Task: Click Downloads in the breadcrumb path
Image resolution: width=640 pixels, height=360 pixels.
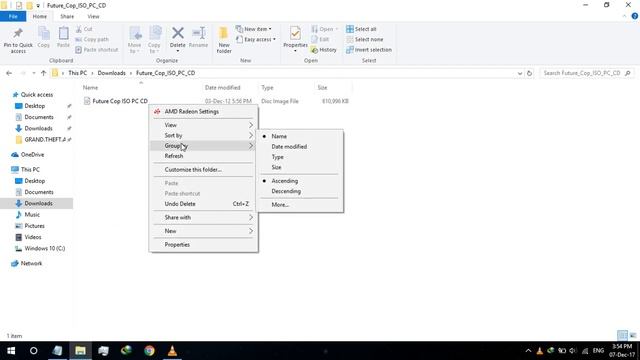Action: pyautogui.click(x=111, y=73)
